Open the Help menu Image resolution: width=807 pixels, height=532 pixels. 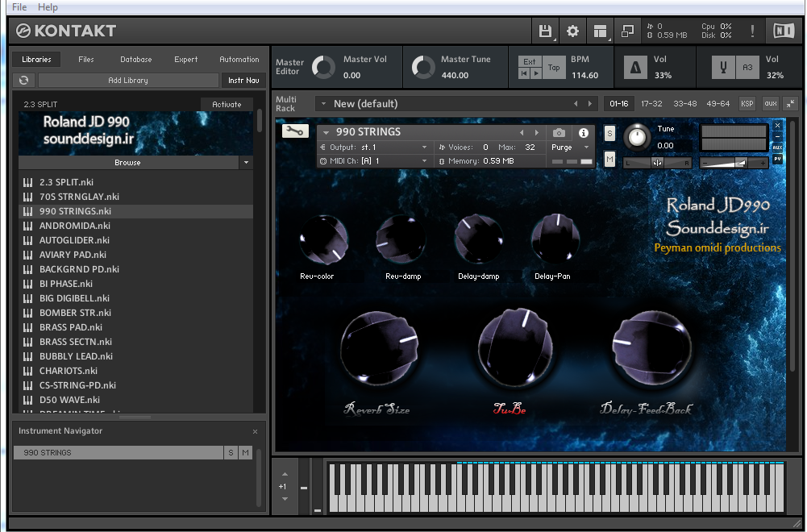coord(48,7)
